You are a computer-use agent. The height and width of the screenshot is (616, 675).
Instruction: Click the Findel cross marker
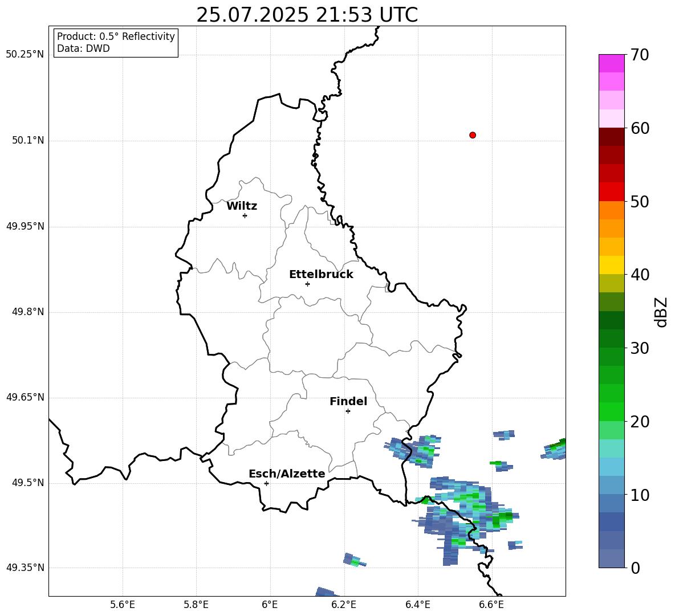(348, 411)
